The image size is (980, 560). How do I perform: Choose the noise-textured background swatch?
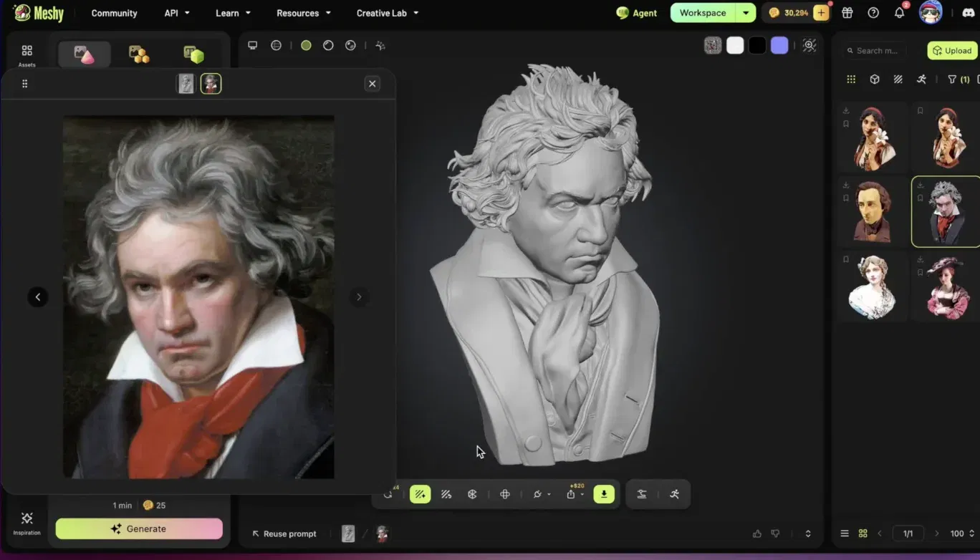[x=713, y=45]
